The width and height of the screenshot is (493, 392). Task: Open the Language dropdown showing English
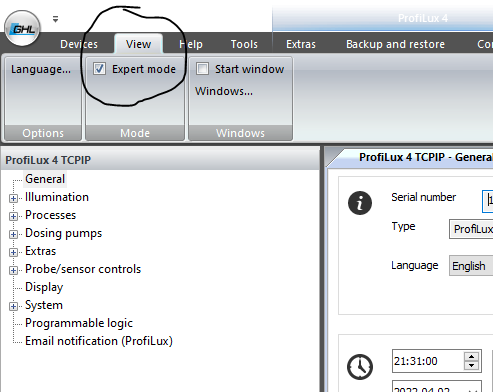click(x=471, y=266)
